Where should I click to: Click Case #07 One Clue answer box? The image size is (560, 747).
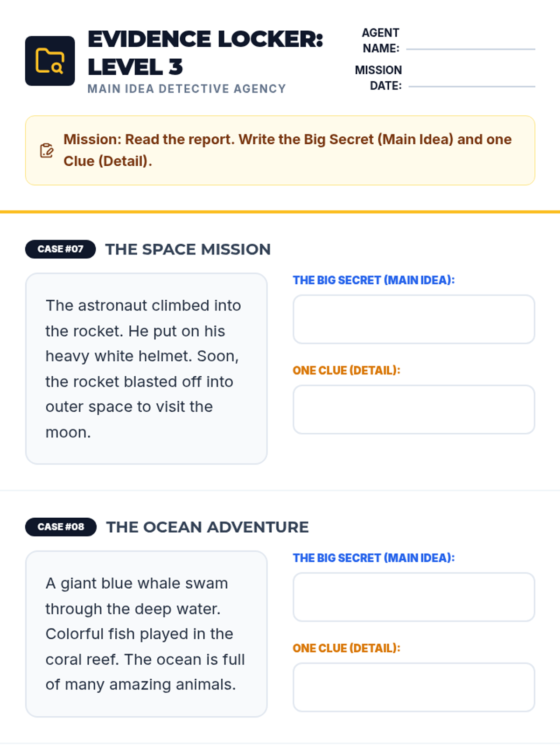tap(413, 409)
